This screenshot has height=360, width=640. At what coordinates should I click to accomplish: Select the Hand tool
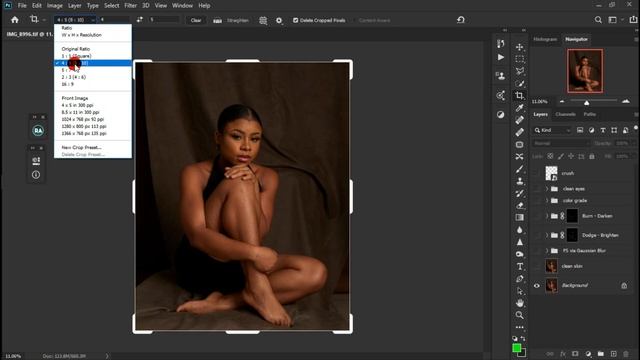(x=519, y=303)
